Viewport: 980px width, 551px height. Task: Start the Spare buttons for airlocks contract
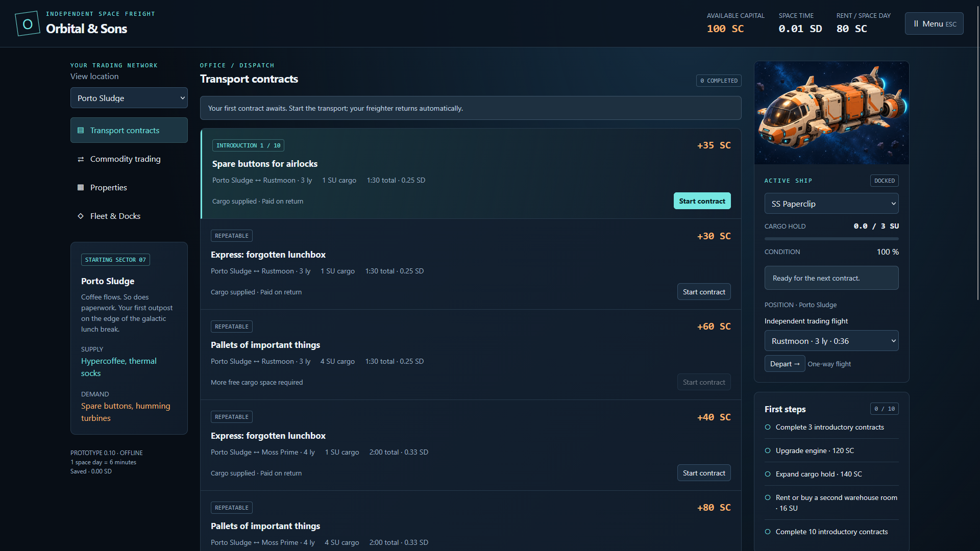pyautogui.click(x=702, y=201)
